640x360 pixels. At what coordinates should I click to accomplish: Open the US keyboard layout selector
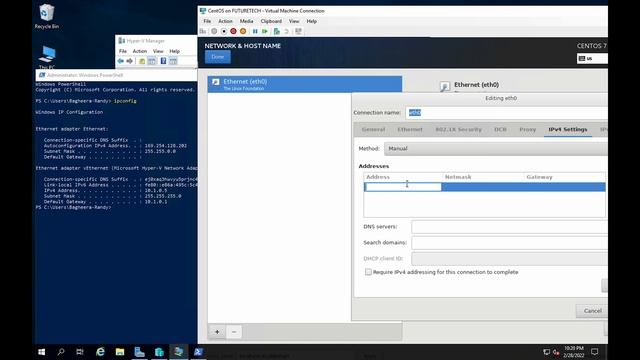pos(592,58)
